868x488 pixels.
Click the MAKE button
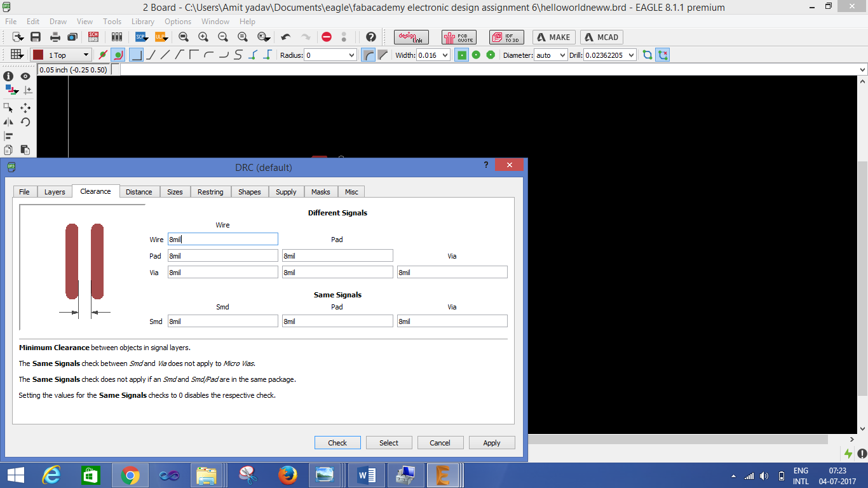[554, 37]
